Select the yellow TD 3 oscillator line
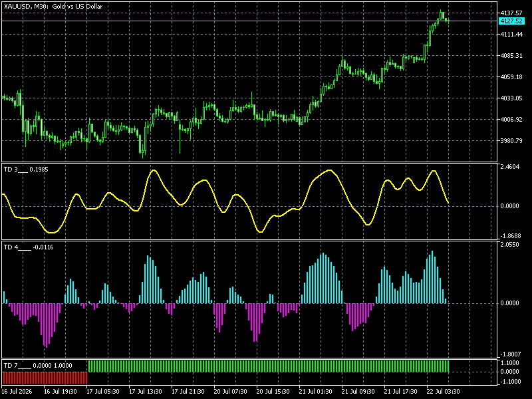Screen dimensions: 532x399 point(225,201)
